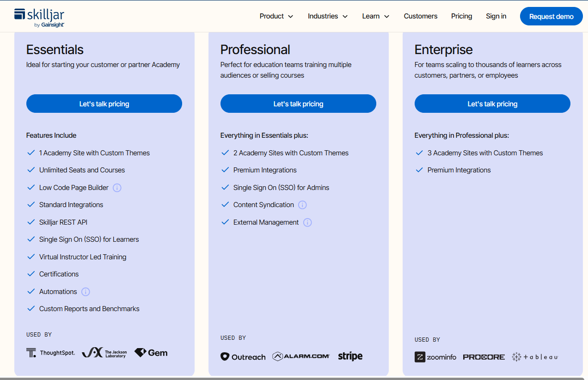Click the info icon next to External Management
This screenshot has height=380, width=588.
307,222
